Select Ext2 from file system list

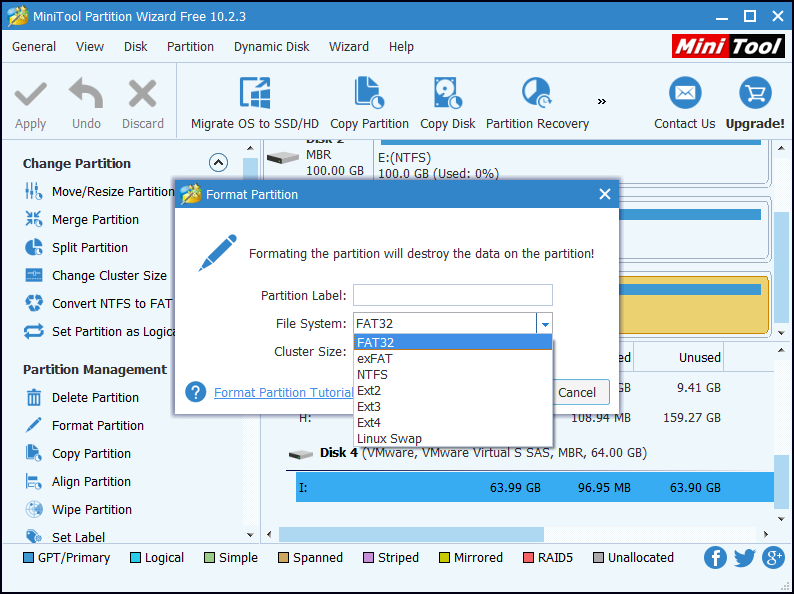tap(453, 390)
